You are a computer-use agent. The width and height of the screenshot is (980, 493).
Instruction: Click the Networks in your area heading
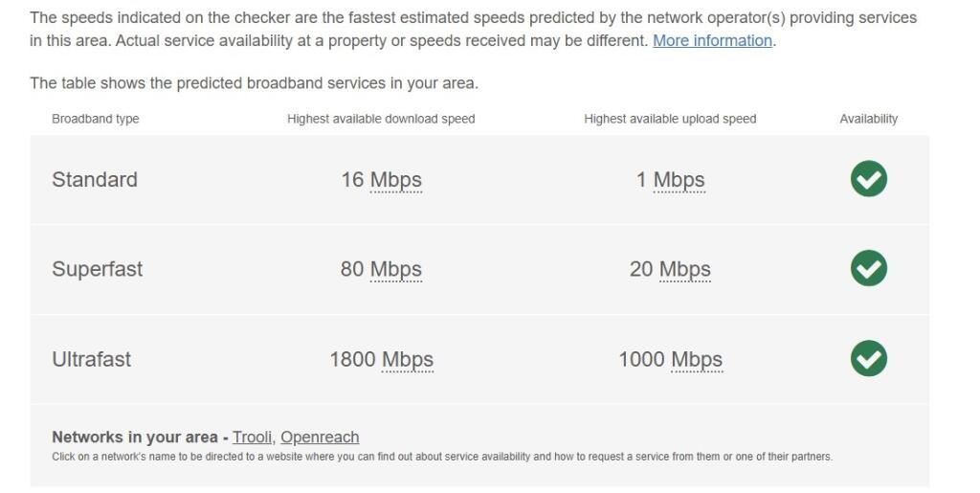click(x=134, y=437)
